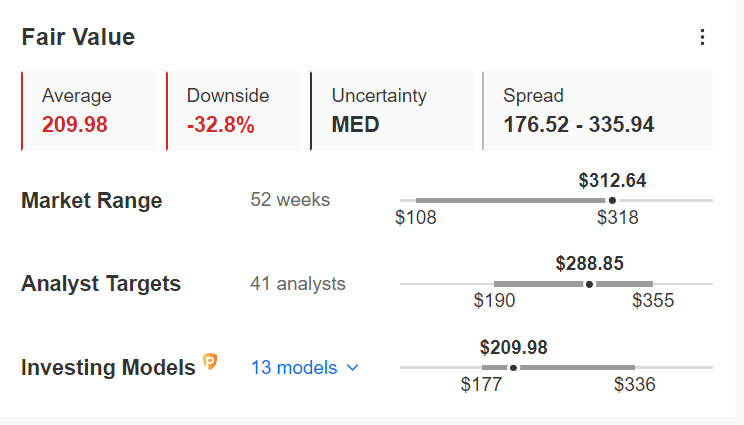Expand the 13 models chevron arrow
This screenshot has width=744, height=425.
pyautogui.click(x=353, y=368)
